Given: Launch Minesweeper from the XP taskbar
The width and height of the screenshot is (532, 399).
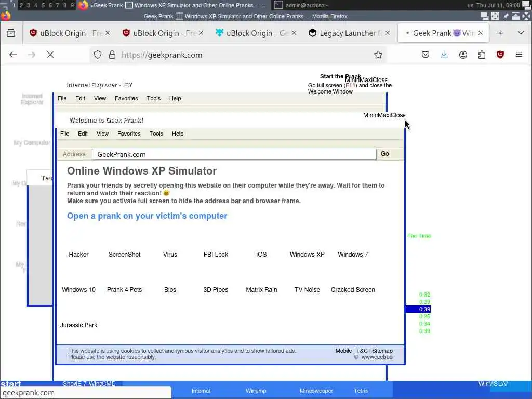Looking at the screenshot, I should [x=316, y=391].
